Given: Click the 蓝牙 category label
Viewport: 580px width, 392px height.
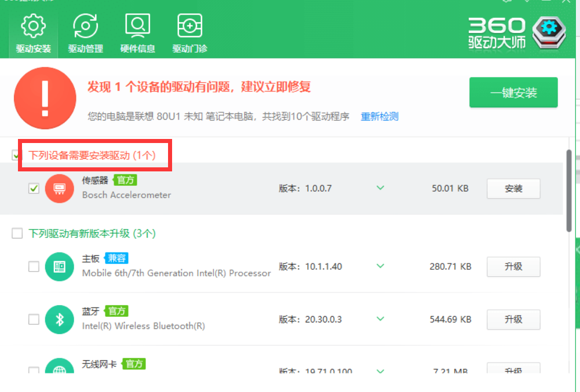Looking at the screenshot, I should pos(90,311).
